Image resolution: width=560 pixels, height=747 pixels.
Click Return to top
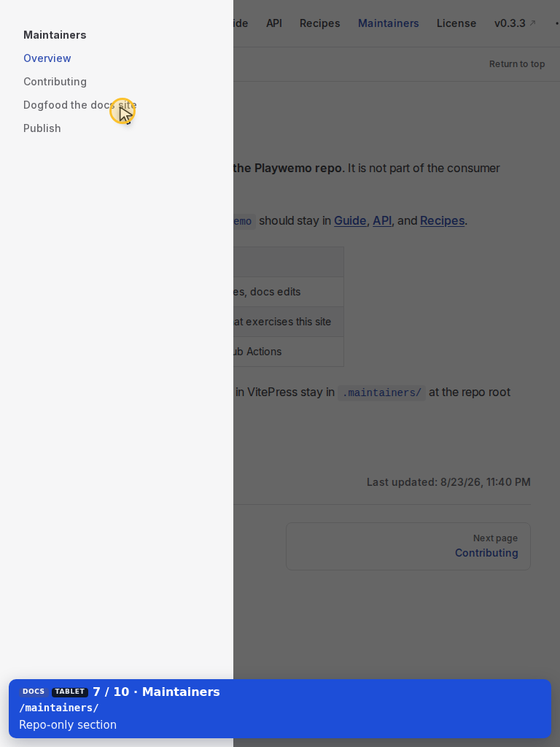tap(517, 64)
